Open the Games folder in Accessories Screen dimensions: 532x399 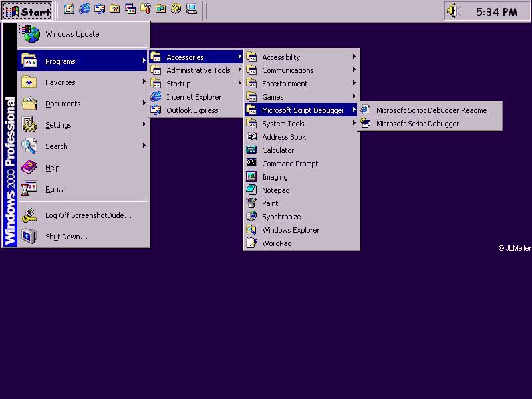(x=302, y=97)
